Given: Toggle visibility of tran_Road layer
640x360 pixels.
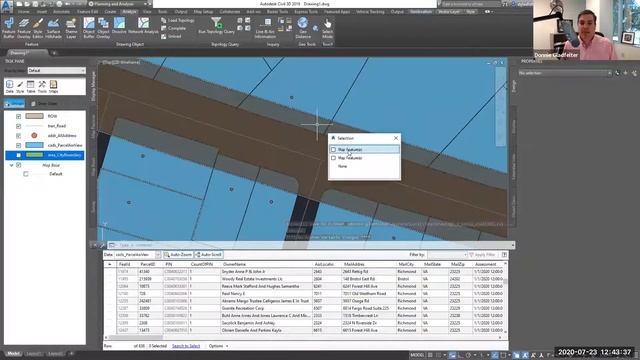Looking at the screenshot, I should [x=18, y=126].
